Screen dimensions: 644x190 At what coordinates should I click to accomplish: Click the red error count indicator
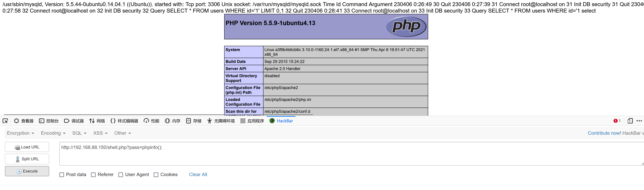[x=616, y=121]
